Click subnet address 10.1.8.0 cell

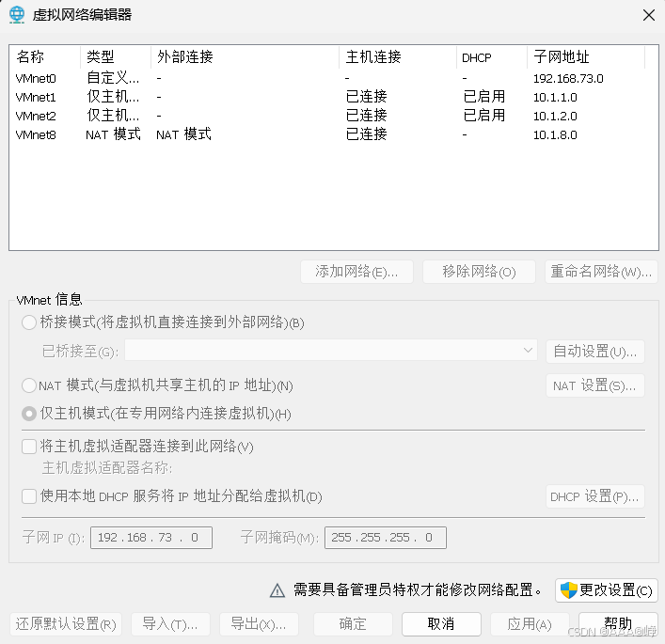[555, 134]
